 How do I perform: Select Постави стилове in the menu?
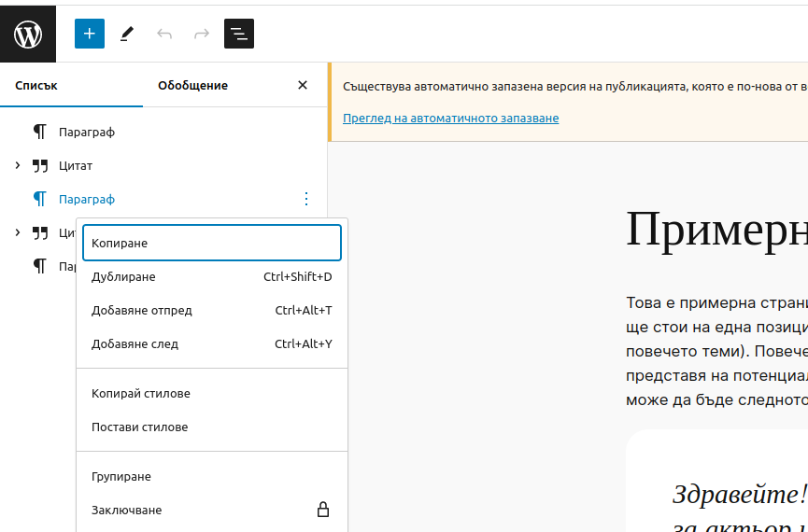[x=212, y=427]
